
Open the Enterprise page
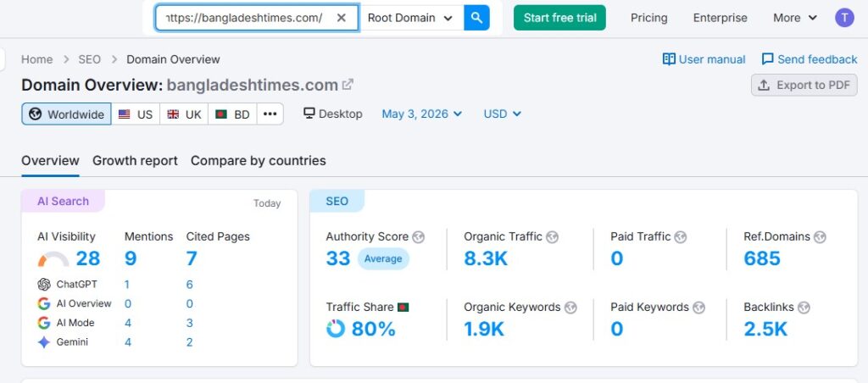click(721, 18)
